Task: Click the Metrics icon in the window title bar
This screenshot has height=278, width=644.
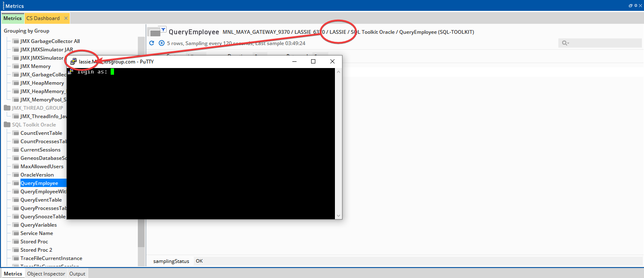Action: (3, 5)
